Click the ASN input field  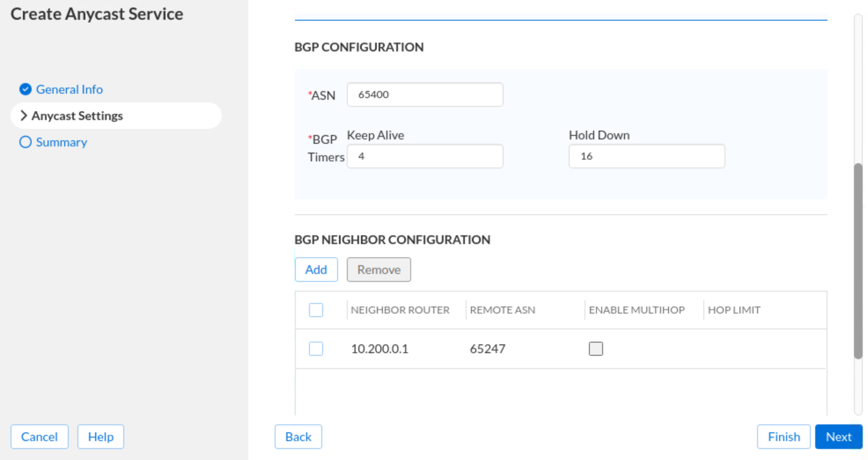(425, 95)
